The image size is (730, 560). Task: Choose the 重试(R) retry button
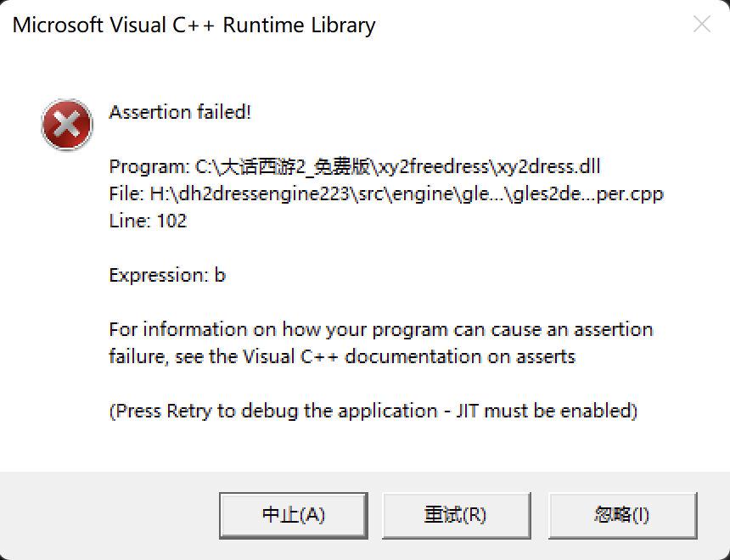tap(457, 515)
